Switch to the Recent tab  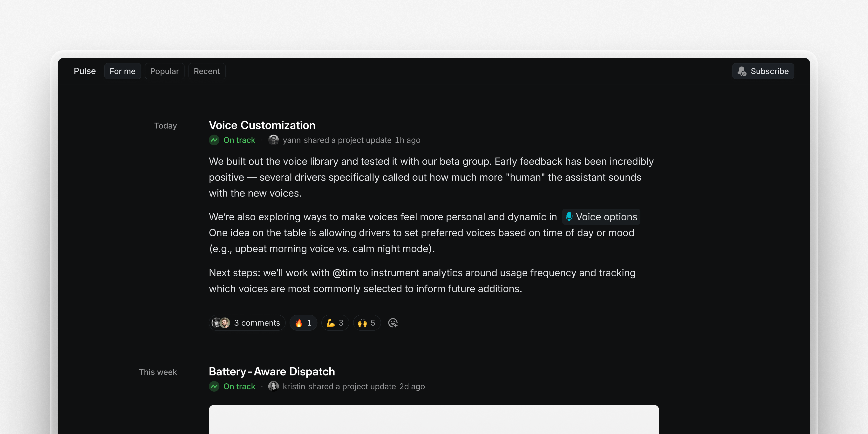coord(207,71)
